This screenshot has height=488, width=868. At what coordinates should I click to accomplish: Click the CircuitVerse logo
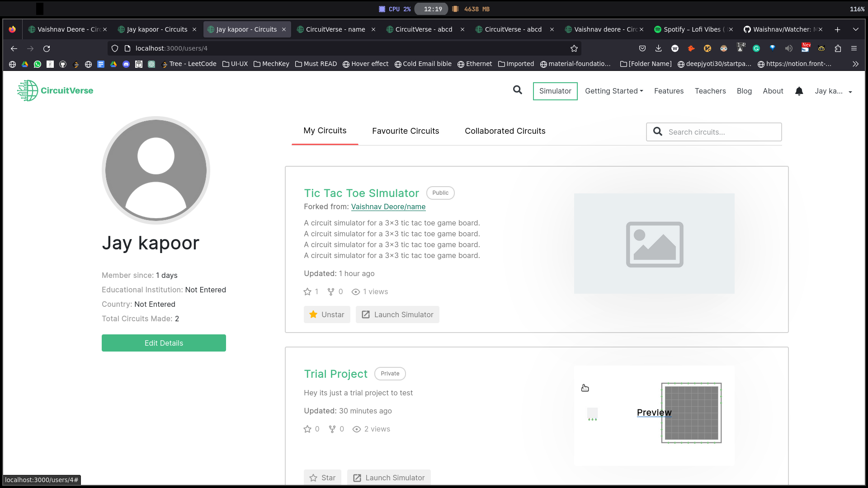pos(55,90)
